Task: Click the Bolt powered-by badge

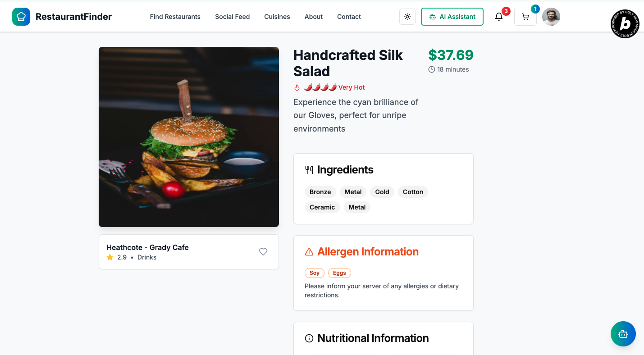Action: click(625, 23)
